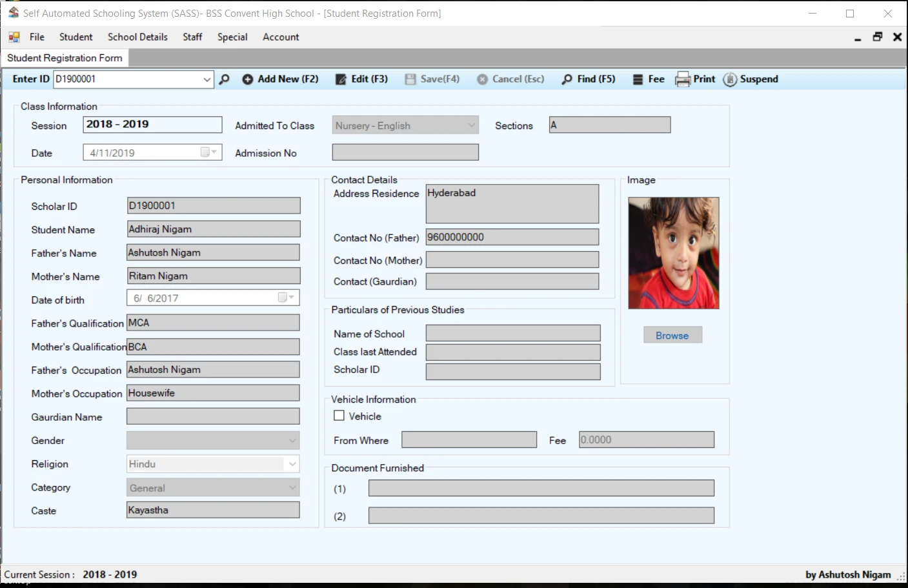Open the Fee window from the toolbar
908x588 pixels.
coord(649,79)
